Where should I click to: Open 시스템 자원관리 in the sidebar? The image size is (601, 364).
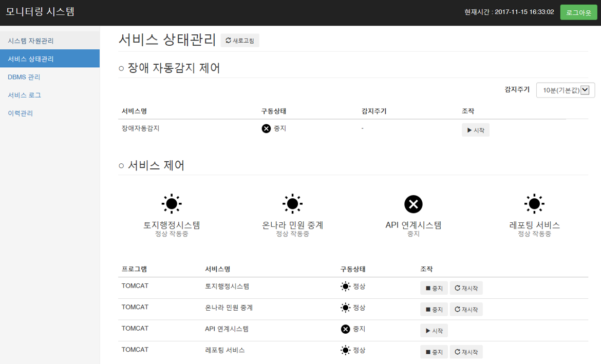pyautogui.click(x=50, y=41)
